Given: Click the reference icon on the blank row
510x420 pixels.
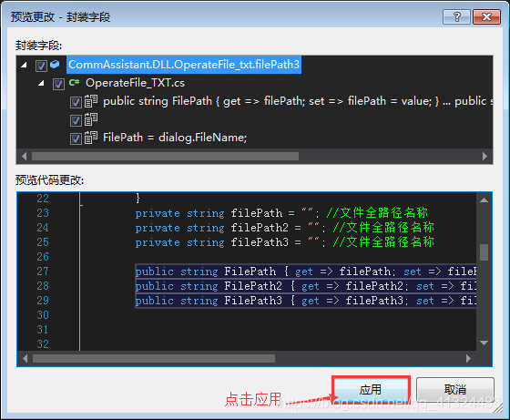Looking at the screenshot, I should [91, 119].
